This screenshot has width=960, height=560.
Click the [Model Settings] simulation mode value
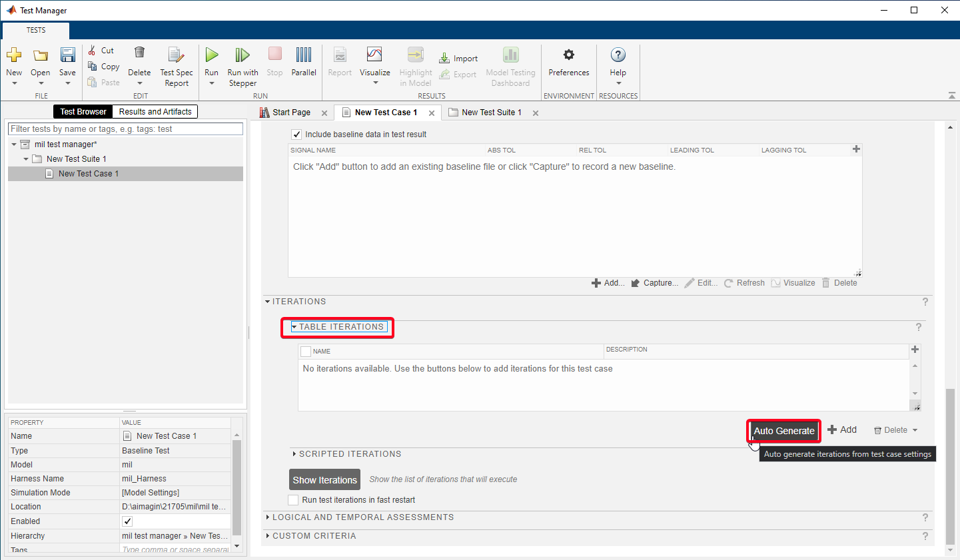(175, 493)
